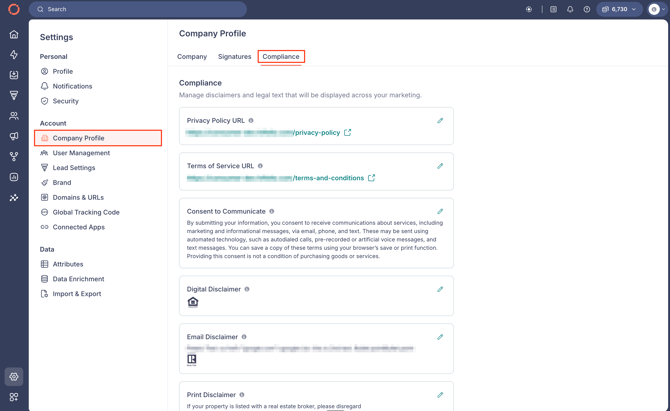Open the notifications bell in top bar
670x411 pixels.
(x=570, y=9)
